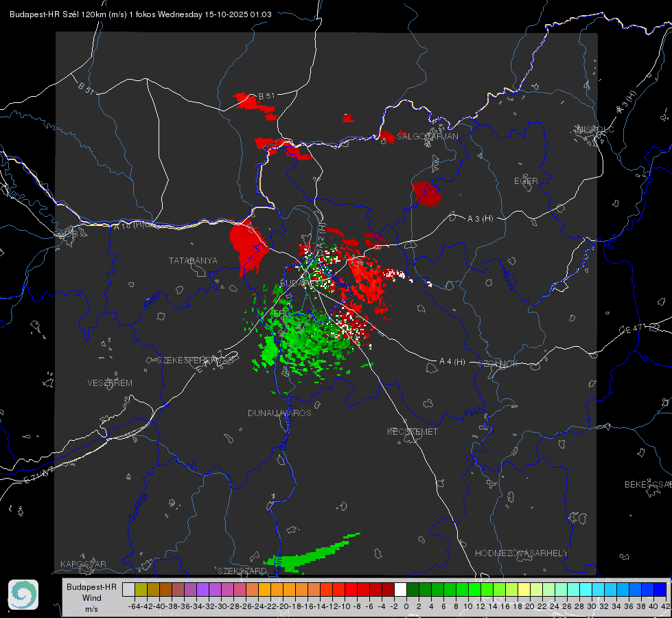Click the DUNAÚJVÁROS city label
Viewport: 672px width, 618px height.
[x=279, y=413]
